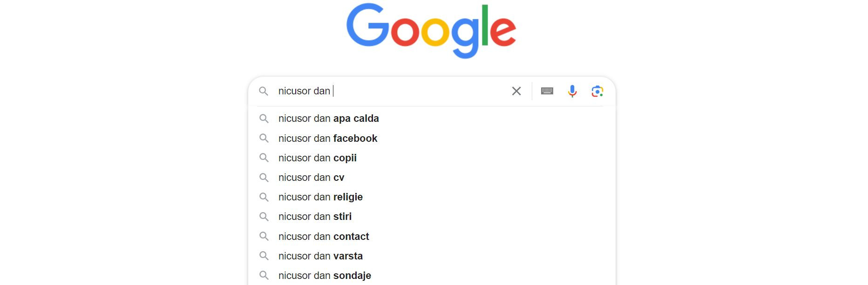Click the search icon beside 'nicusor dan facebook'
Screen dimensions: 868x285
tap(264, 138)
